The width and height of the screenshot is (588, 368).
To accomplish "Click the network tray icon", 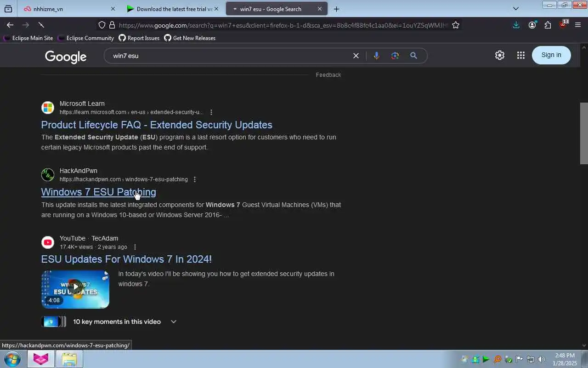I will tap(531, 359).
